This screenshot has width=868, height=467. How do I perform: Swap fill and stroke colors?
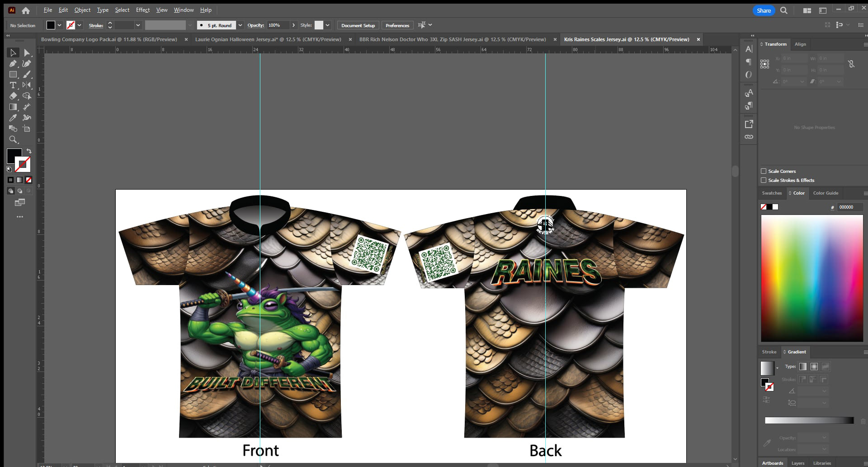tap(29, 151)
